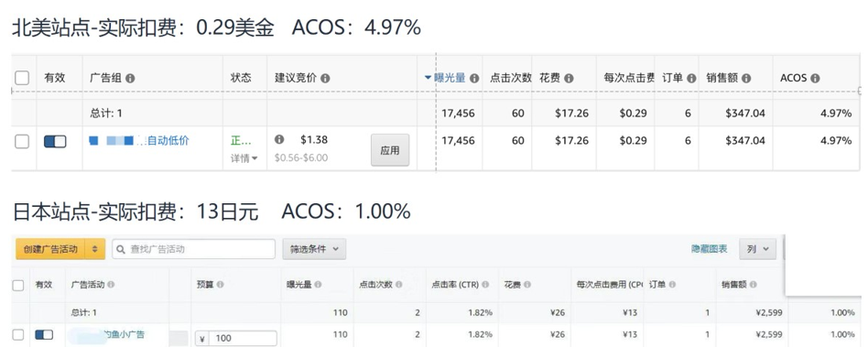Click info icon beside 预算 column header
Image resolution: width=868 pixels, height=347 pixels.
[x=221, y=285]
